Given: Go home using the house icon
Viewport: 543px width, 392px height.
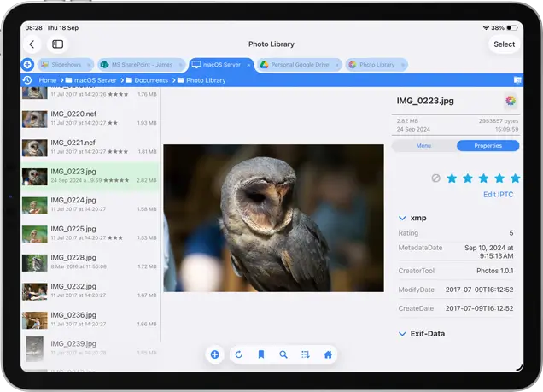Looking at the screenshot, I should pos(328,354).
